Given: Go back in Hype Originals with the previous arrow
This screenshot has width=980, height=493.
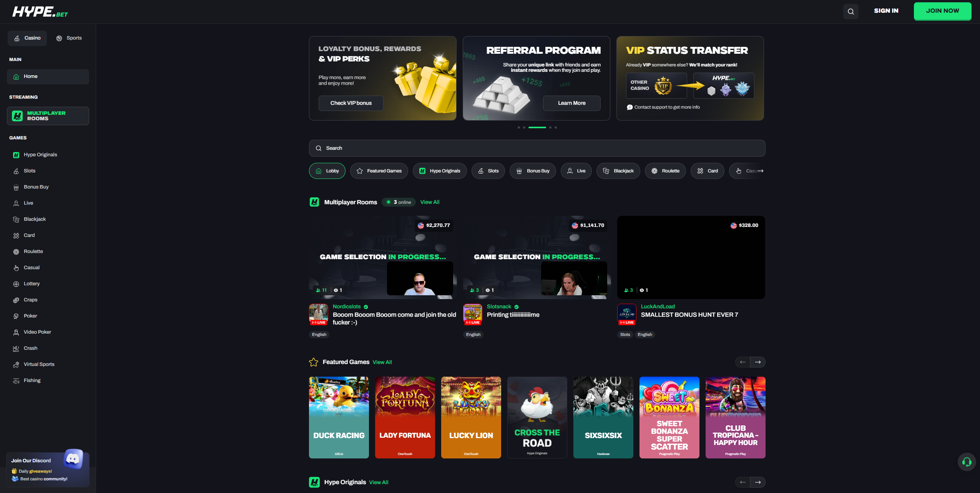Looking at the screenshot, I should [743, 482].
